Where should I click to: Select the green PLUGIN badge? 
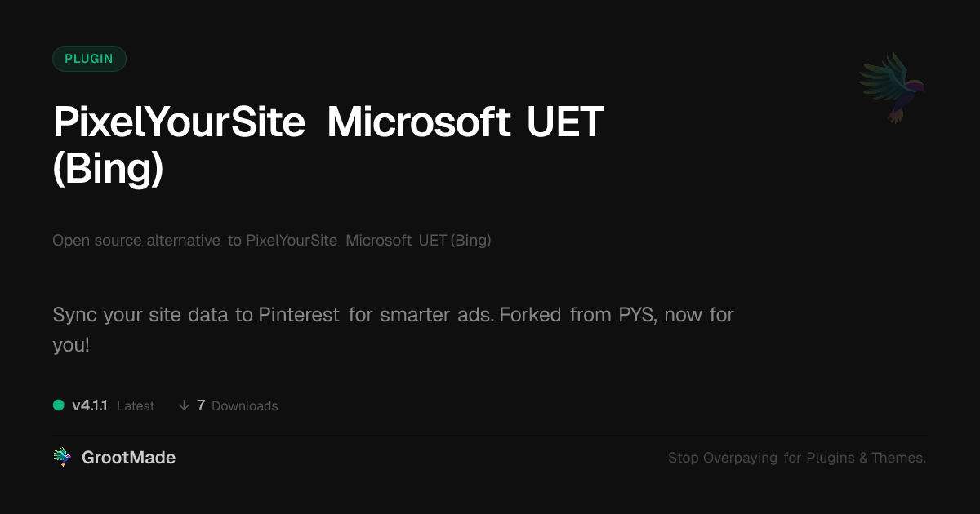point(89,59)
